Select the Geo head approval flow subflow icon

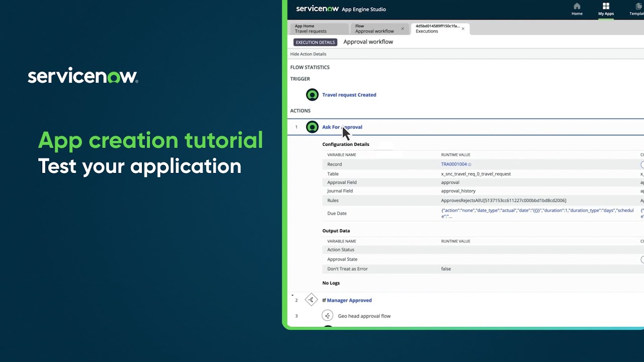pyautogui.click(x=328, y=315)
